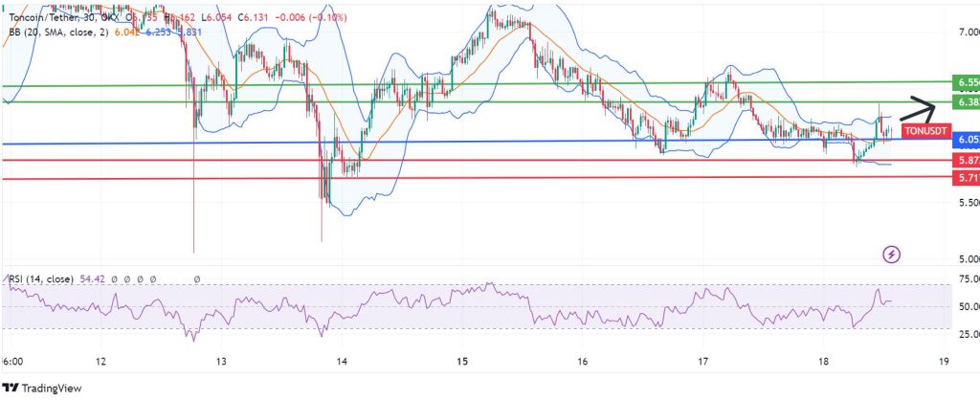
Task: Click the green 6.38 resistance price label
Action: pyautogui.click(x=966, y=102)
